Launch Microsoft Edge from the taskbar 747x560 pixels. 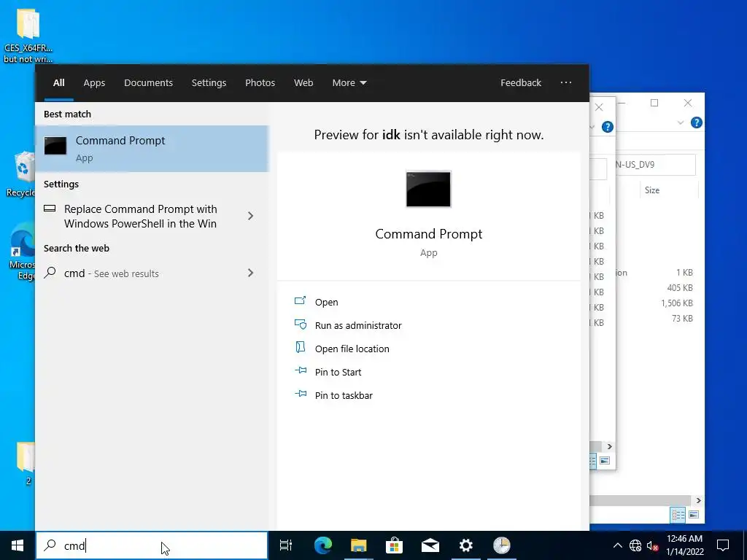point(322,545)
